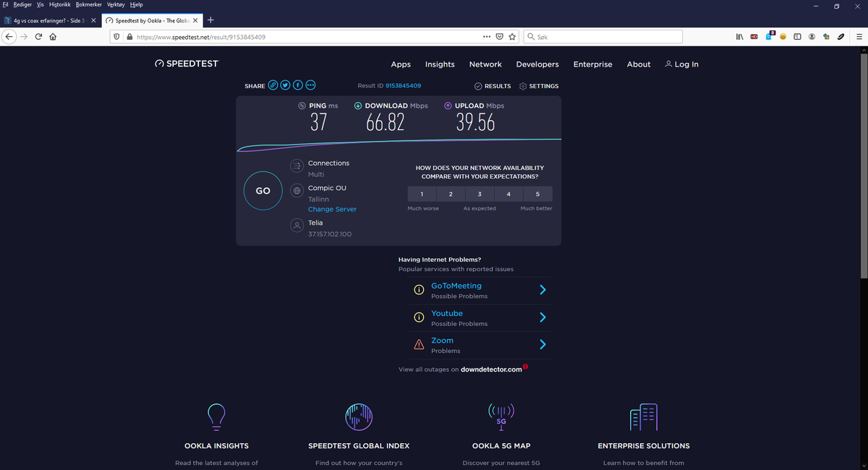The image size is (868, 470).
Task: Rate network availability as 2
Action: coord(451,194)
